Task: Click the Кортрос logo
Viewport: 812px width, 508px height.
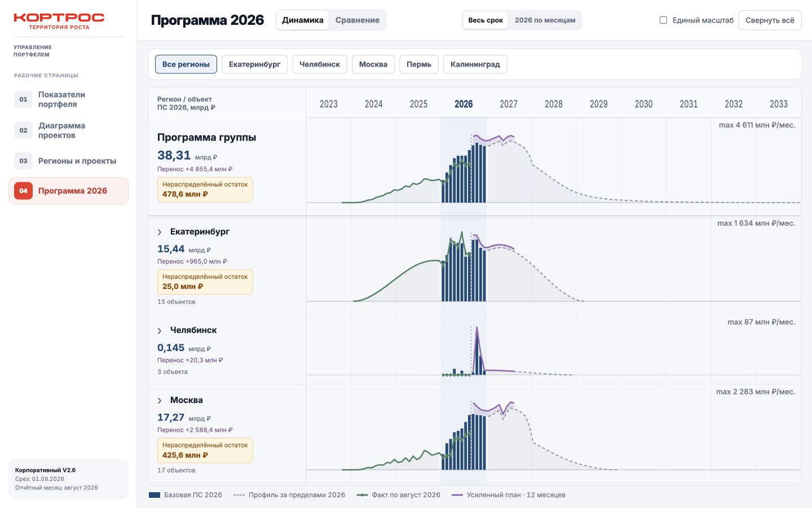Action: (59, 21)
